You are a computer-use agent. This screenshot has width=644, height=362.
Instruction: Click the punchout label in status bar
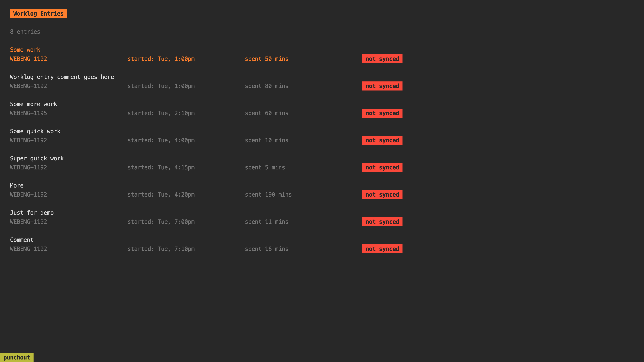(16, 357)
